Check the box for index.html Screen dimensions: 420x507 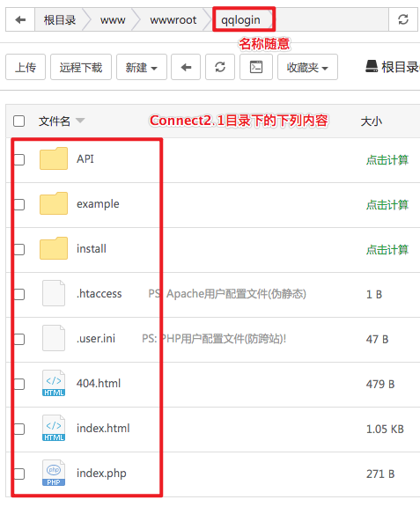coord(18,429)
